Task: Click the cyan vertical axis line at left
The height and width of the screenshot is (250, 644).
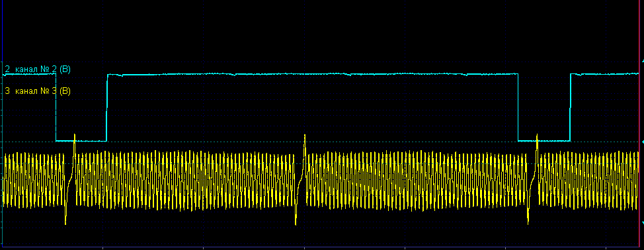Action: coord(2,123)
